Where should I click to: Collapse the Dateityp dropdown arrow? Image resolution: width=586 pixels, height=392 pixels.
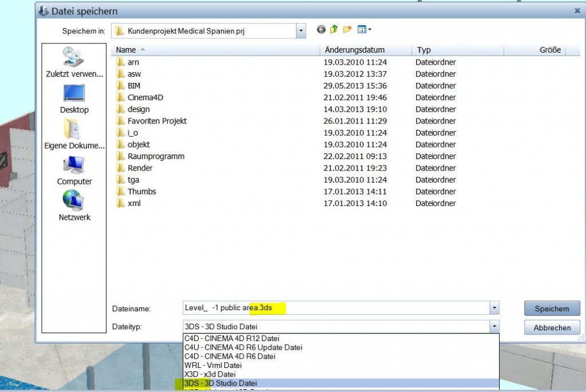point(494,327)
